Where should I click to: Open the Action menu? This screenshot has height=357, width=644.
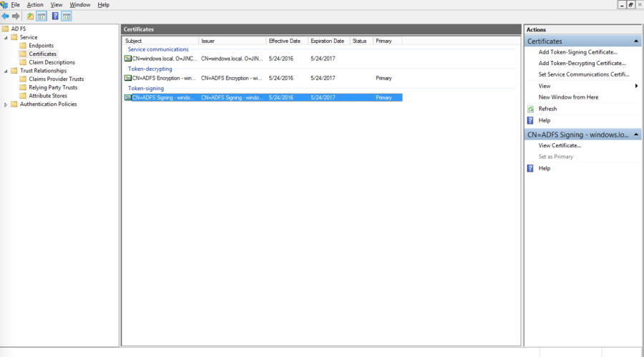click(35, 5)
